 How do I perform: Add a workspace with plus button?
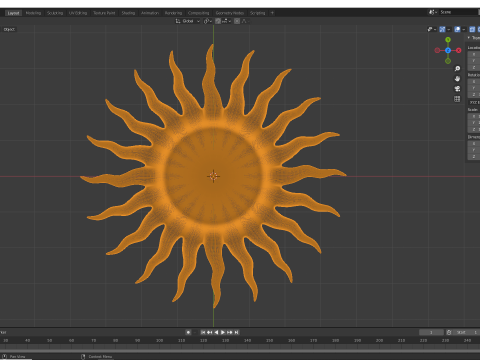[272, 13]
